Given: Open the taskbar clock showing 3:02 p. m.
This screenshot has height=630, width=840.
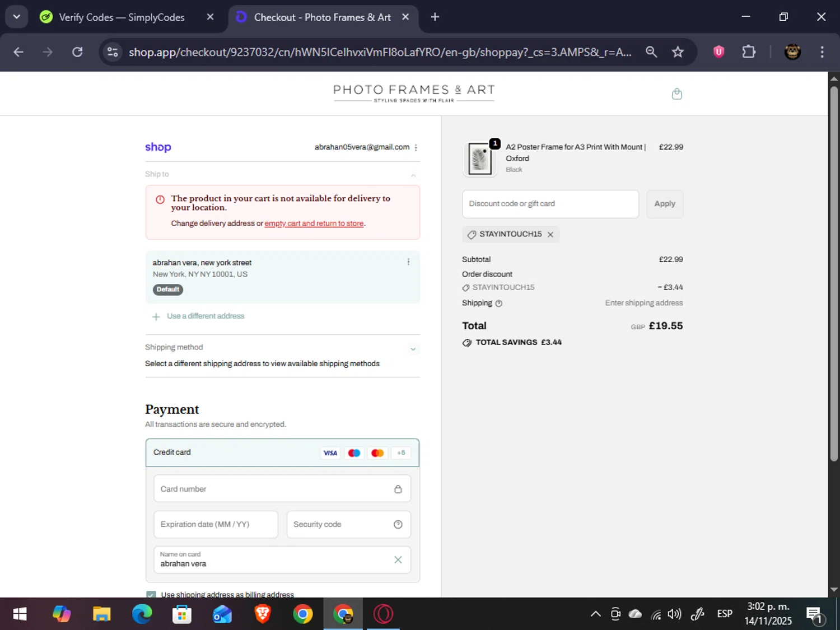Looking at the screenshot, I should coord(768,614).
